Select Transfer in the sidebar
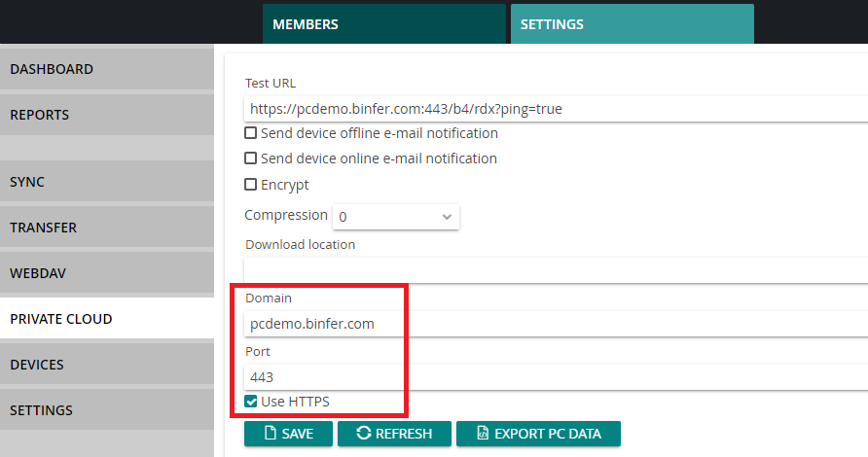Viewport: 868px width, 457px height. coord(107,228)
